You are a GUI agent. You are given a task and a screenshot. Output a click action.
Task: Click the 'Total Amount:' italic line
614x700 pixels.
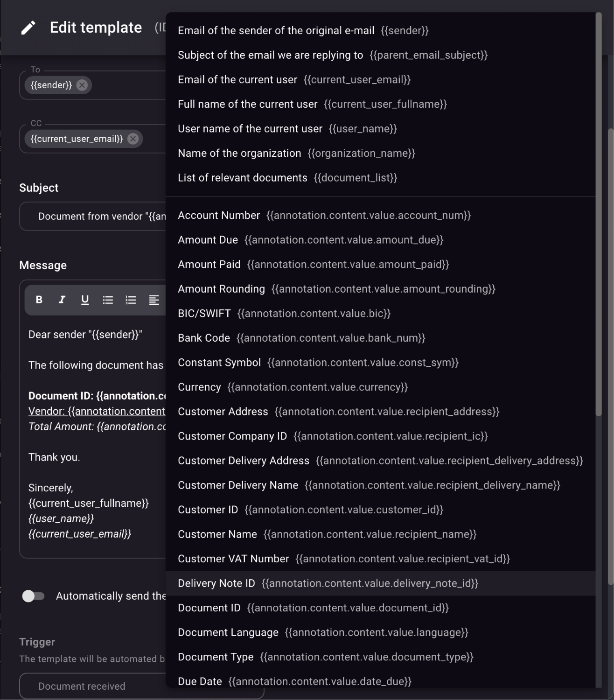point(97,427)
